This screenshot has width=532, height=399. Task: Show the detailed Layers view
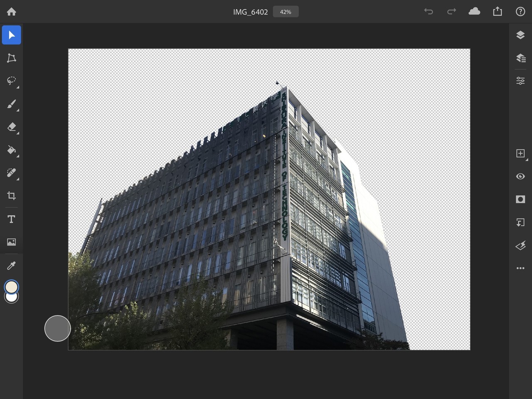[x=520, y=58]
